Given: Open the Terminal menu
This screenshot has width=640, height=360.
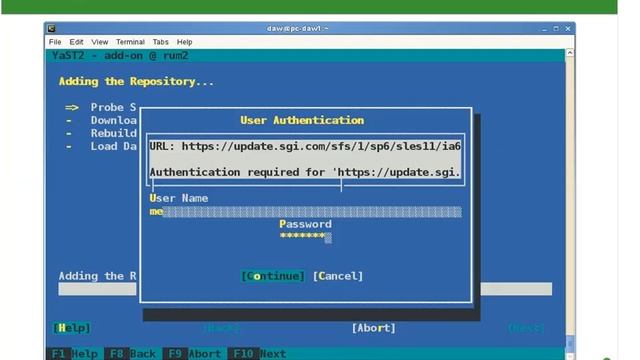Looking at the screenshot, I should tap(130, 42).
